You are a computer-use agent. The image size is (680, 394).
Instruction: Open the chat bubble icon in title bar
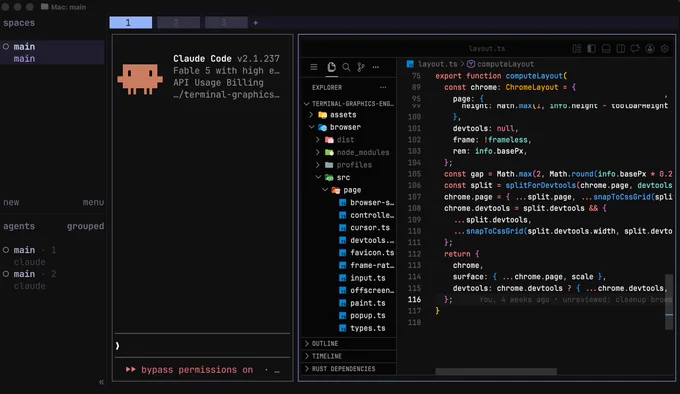point(635,49)
